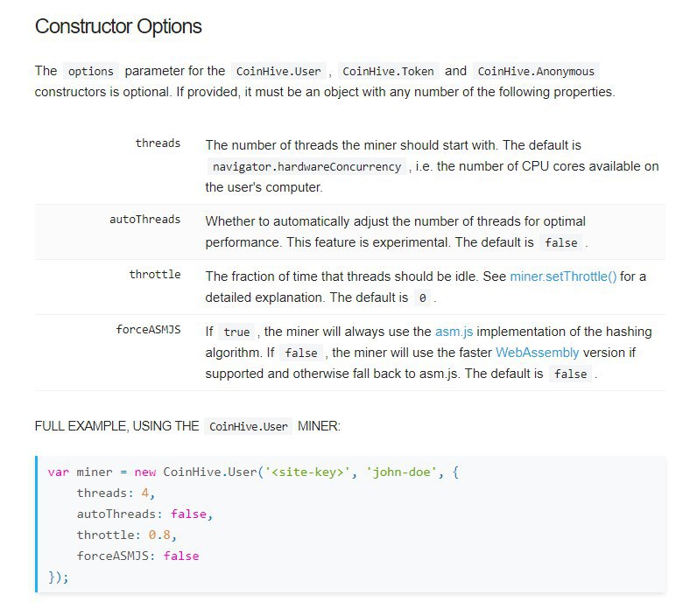This screenshot has width=676, height=616.
Task: Click the Constructor Options heading
Action: [118, 26]
